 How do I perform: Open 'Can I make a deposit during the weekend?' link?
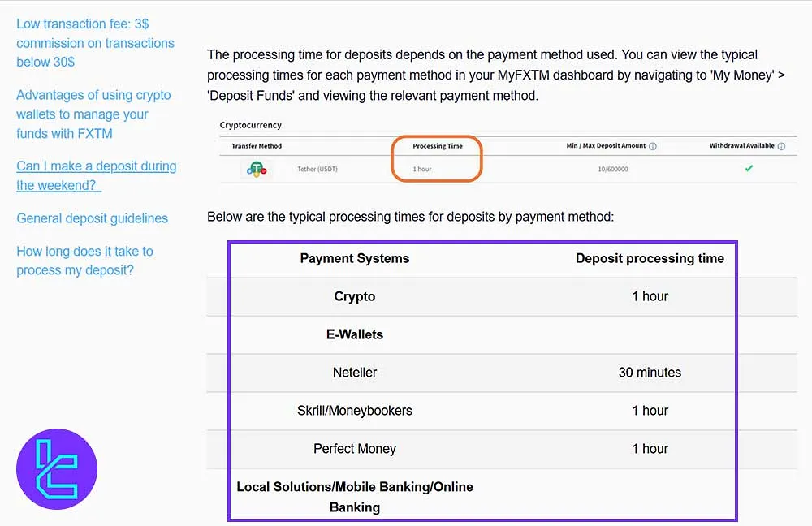coord(97,175)
